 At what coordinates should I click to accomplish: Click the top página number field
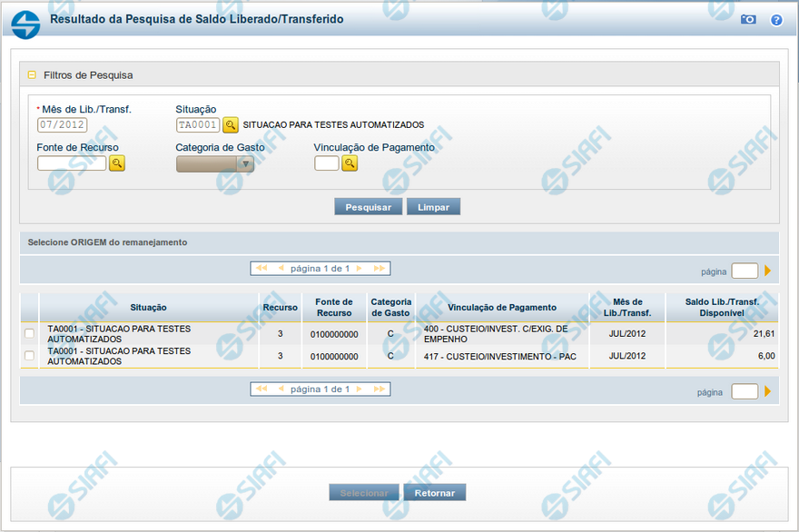point(745,271)
